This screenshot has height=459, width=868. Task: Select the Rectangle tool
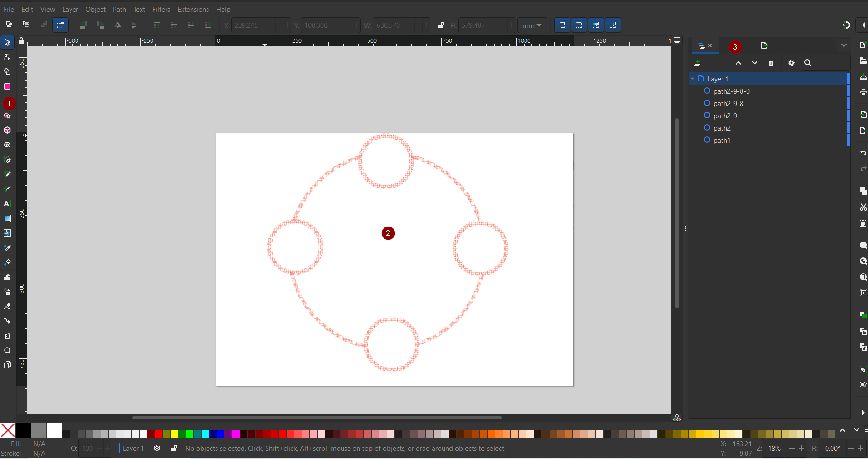pyautogui.click(x=7, y=86)
